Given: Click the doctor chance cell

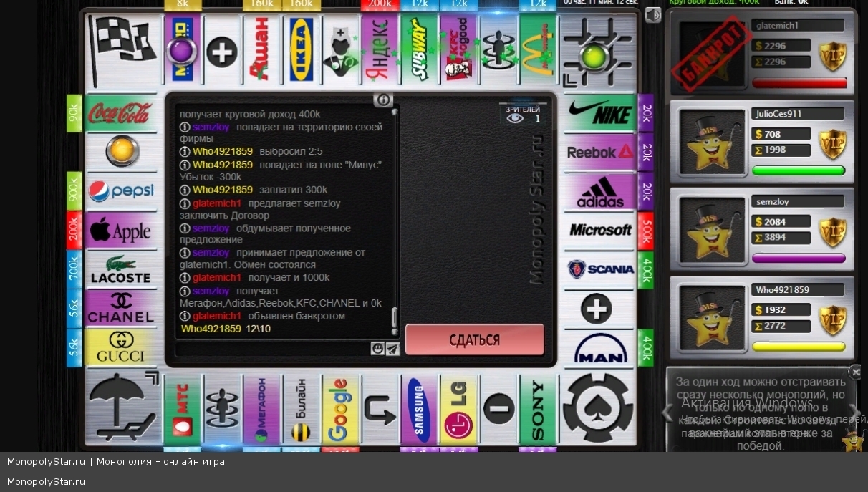Looking at the screenshot, I should click(341, 50).
